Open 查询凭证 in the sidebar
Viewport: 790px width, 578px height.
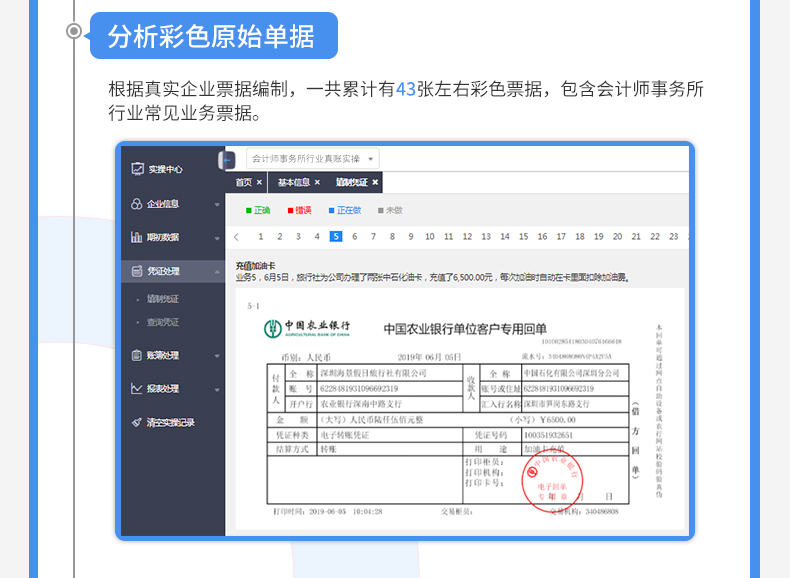164,322
